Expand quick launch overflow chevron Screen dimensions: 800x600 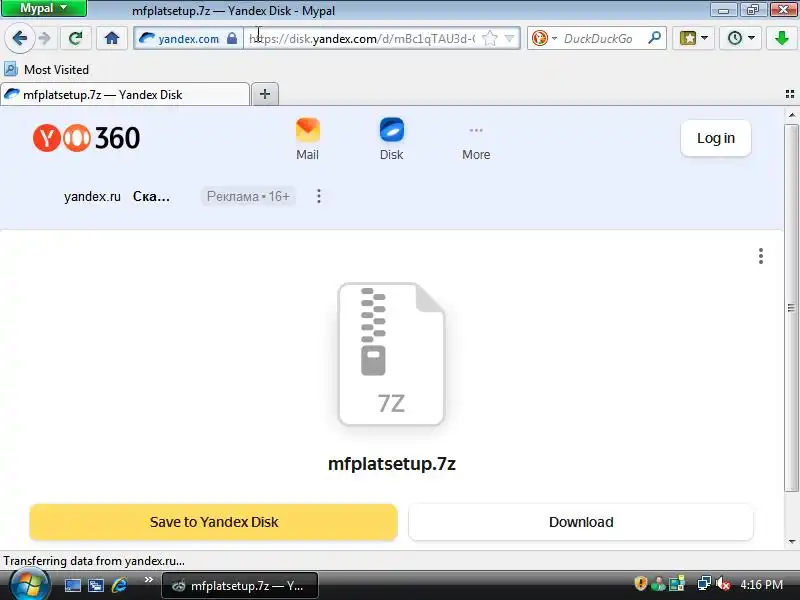(149, 580)
